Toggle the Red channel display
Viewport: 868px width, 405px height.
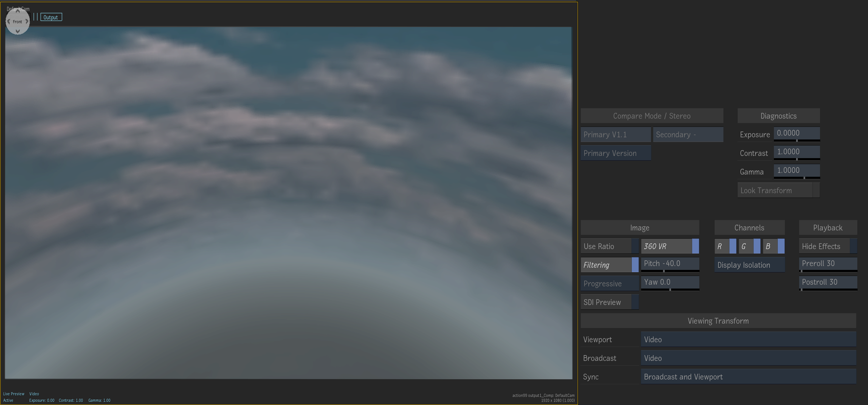[725, 246]
